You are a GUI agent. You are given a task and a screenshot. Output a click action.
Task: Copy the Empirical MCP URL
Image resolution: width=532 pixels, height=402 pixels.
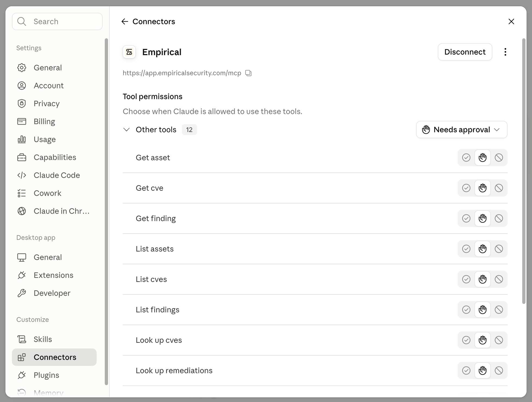point(248,73)
